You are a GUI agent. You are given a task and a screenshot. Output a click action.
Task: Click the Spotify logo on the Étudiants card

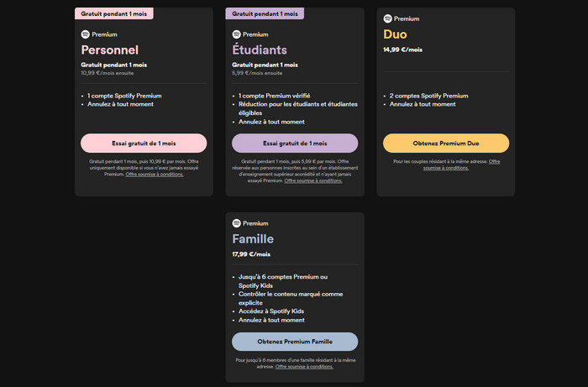(x=236, y=34)
